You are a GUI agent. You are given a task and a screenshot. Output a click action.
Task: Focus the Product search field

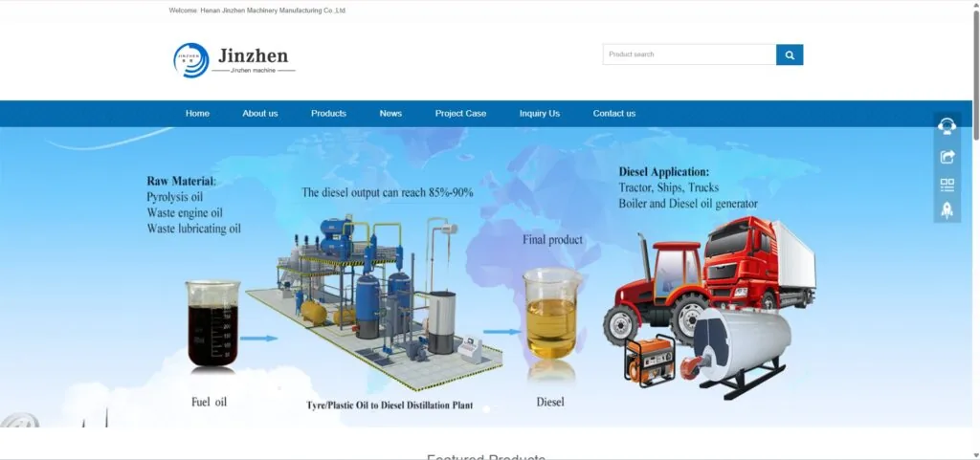click(x=689, y=55)
